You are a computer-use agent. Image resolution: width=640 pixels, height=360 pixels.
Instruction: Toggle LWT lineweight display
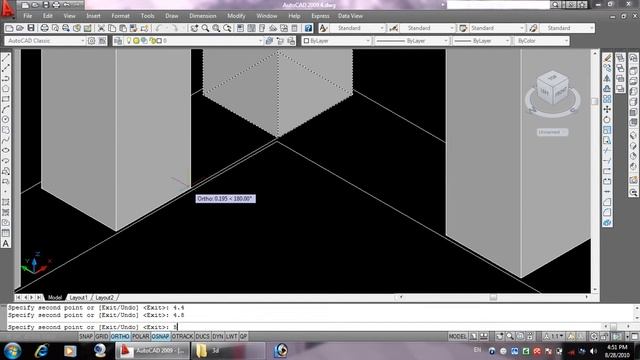[x=231, y=336]
